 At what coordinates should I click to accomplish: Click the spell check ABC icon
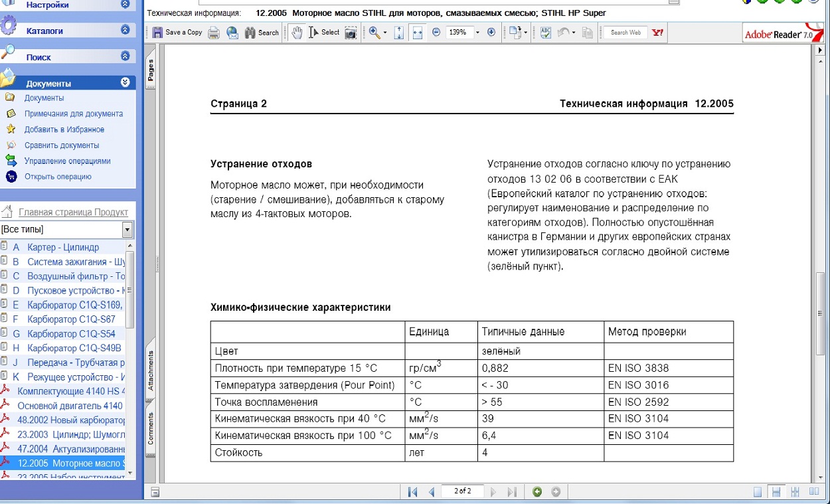click(546, 32)
